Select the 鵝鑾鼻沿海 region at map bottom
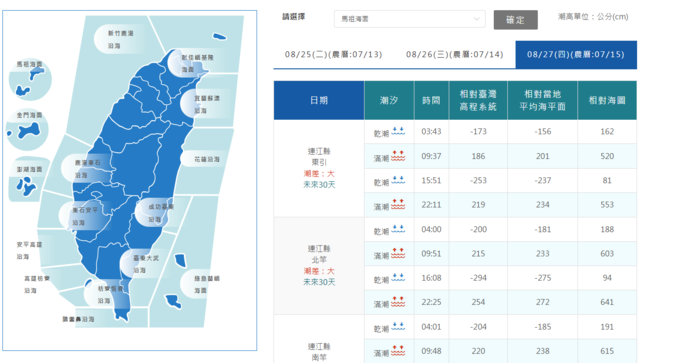Image resolution: width=700 pixels, height=363 pixels. click(78, 319)
